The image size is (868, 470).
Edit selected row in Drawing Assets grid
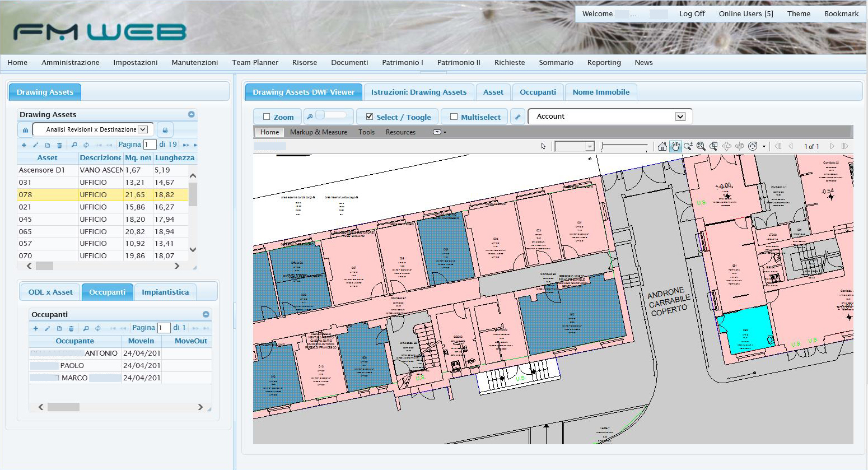coord(35,145)
